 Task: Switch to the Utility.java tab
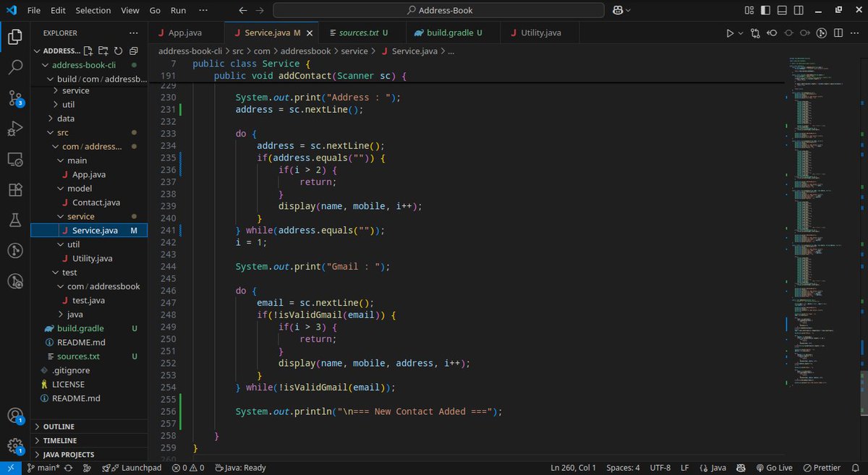[x=539, y=33]
